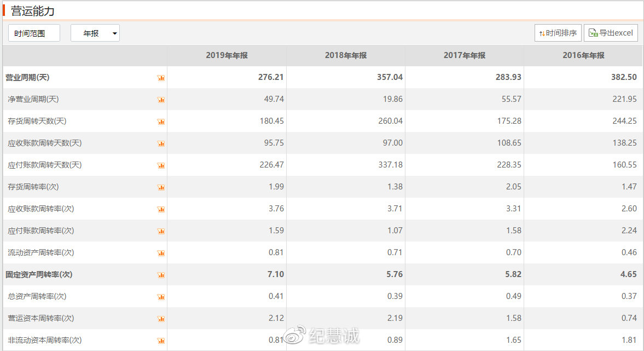
Task: Click the 营运能力 section title
Action: click(33, 11)
